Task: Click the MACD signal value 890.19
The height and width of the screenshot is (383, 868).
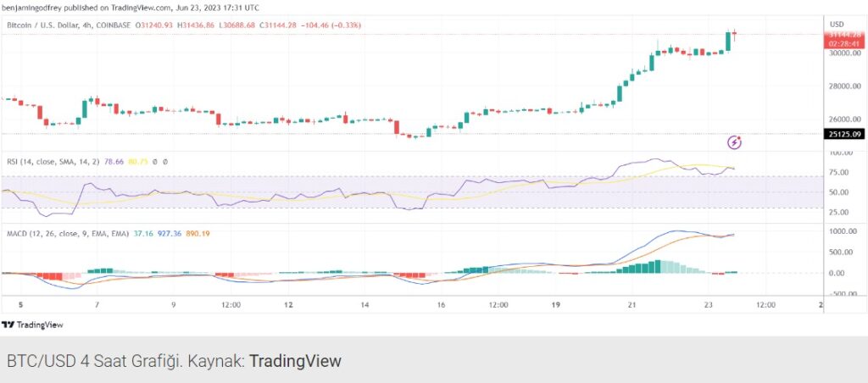Action: click(198, 234)
